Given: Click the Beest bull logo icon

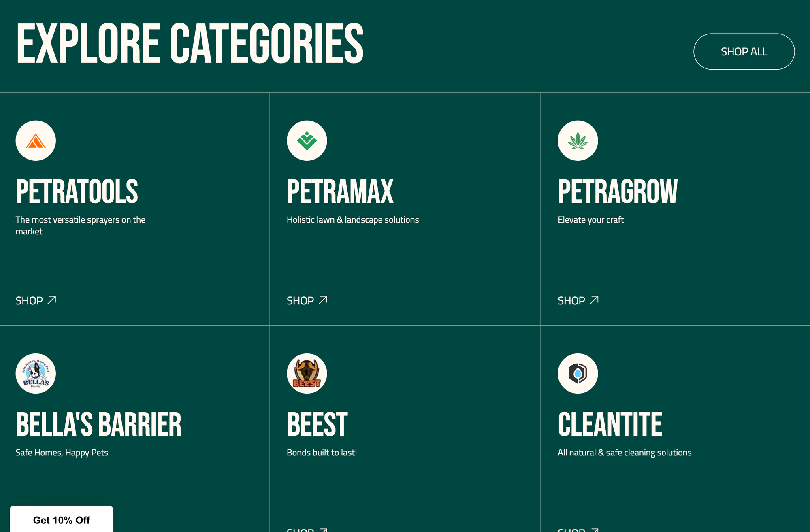Looking at the screenshot, I should pyautogui.click(x=307, y=373).
